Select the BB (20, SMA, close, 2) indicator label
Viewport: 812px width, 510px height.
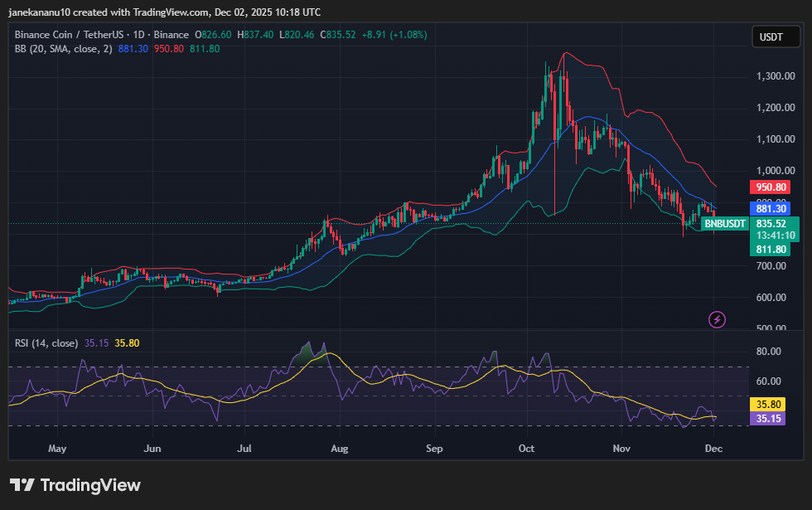click(x=63, y=49)
